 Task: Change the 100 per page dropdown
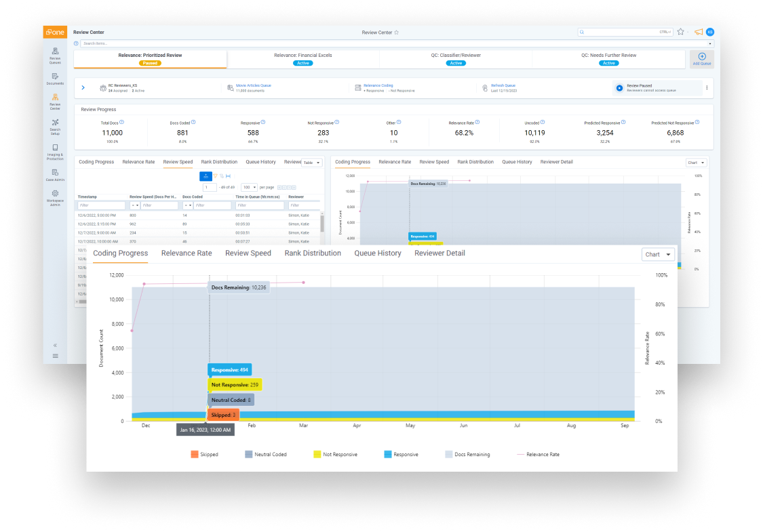[x=248, y=187]
